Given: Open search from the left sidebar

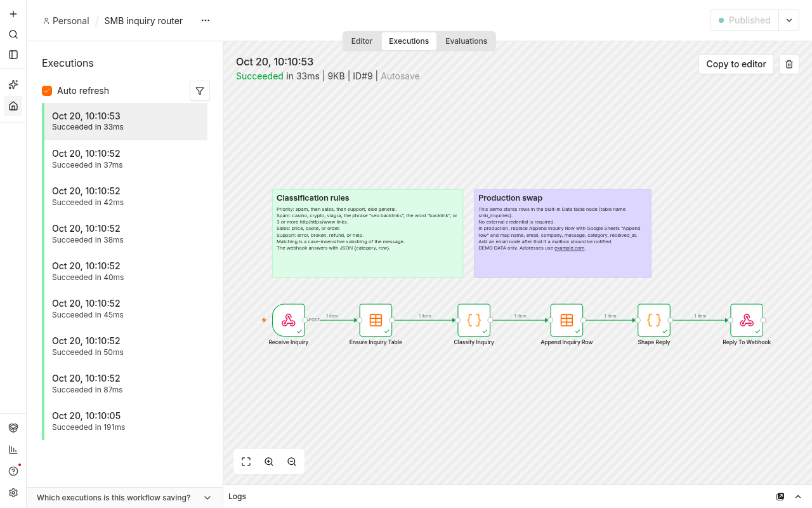Looking at the screenshot, I should click(x=13, y=34).
